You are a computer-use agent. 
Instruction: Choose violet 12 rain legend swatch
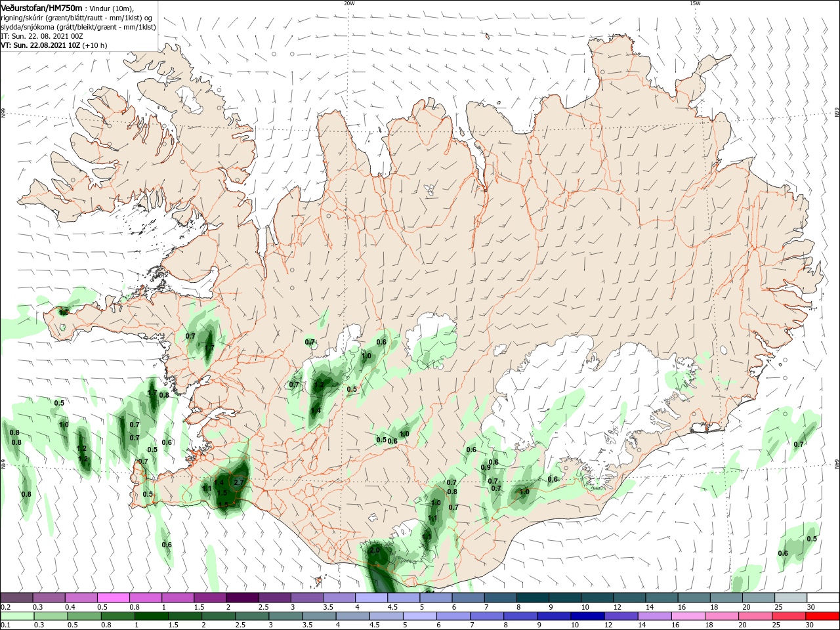(x=621, y=616)
